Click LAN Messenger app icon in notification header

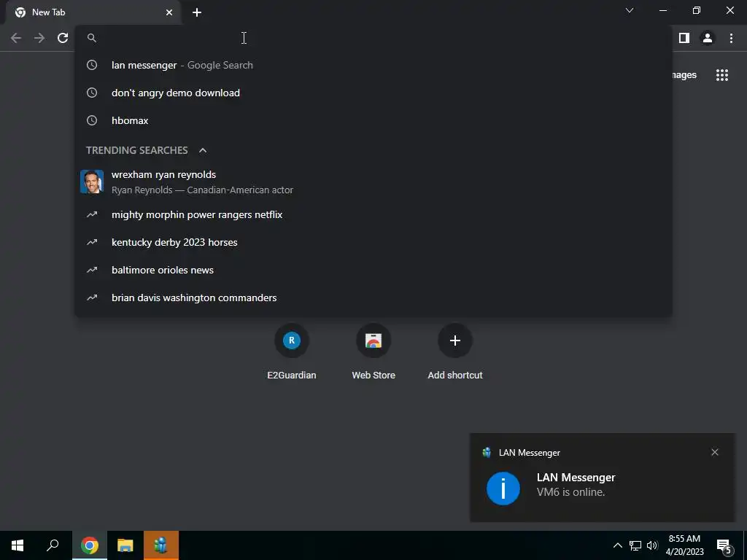coord(487,452)
